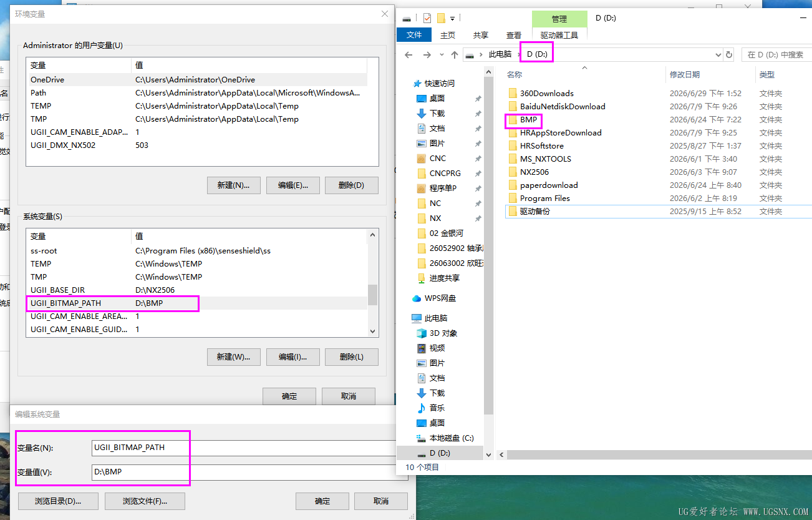Click the 变量名(N) input field
Viewport: 812px width, 520px height.
tap(244, 448)
